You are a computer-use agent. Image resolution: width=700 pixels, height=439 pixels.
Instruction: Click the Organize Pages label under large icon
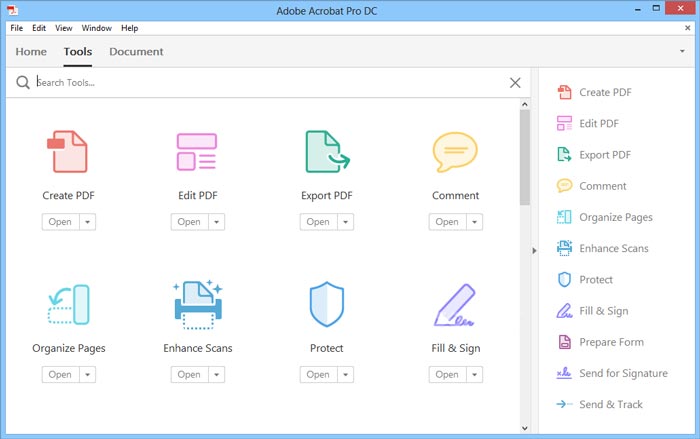[x=69, y=348]
